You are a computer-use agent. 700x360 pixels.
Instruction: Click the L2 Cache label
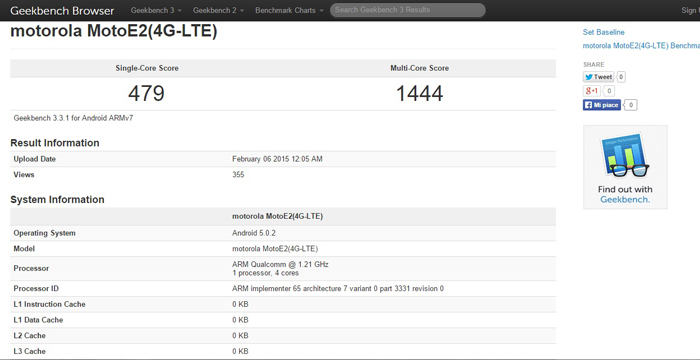coord(29,335)
